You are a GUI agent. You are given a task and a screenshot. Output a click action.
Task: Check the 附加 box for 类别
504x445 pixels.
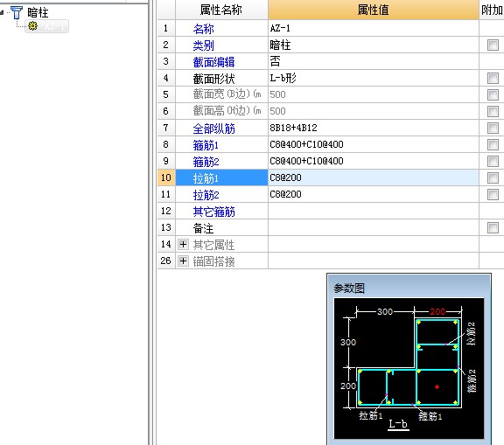click(493, 45)
